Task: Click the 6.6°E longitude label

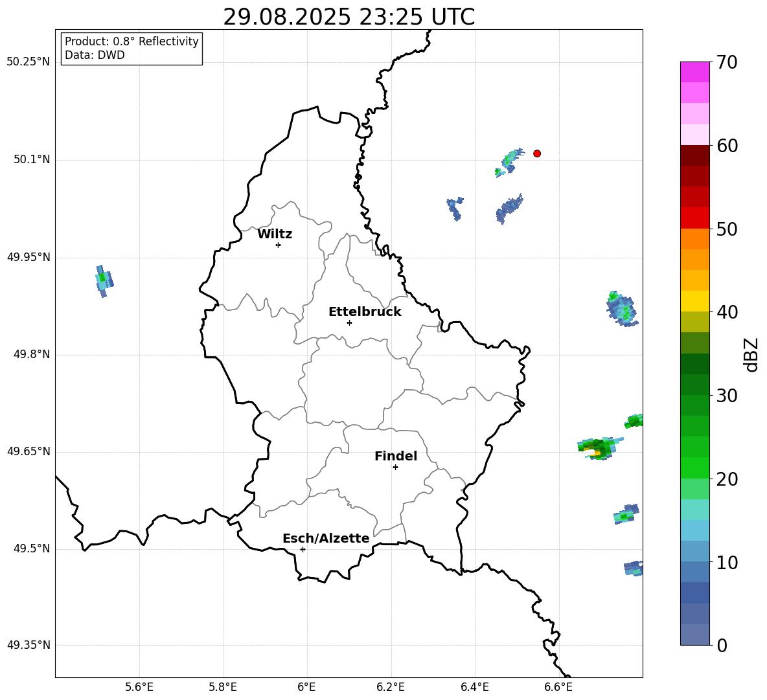Action: [x=558, y=687]
